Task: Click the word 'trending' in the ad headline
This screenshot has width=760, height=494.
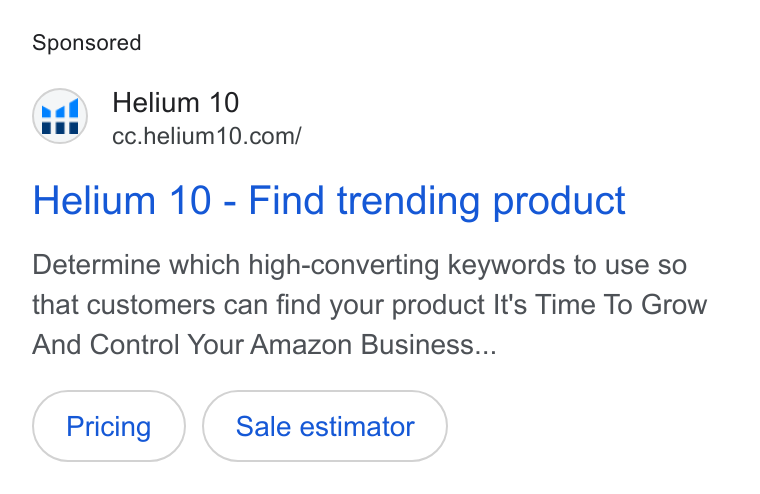Action: (x=408, y=201)
